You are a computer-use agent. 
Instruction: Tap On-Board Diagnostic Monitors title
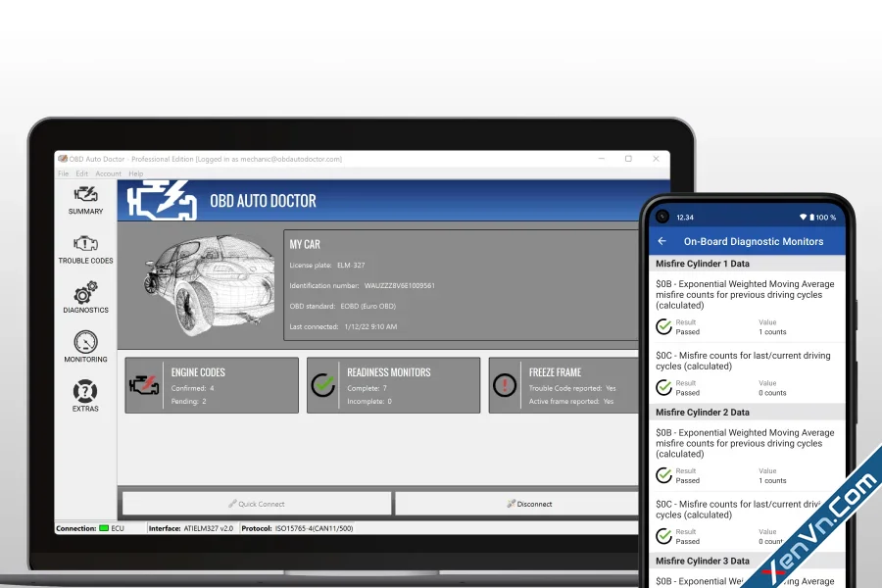point(754,241)
